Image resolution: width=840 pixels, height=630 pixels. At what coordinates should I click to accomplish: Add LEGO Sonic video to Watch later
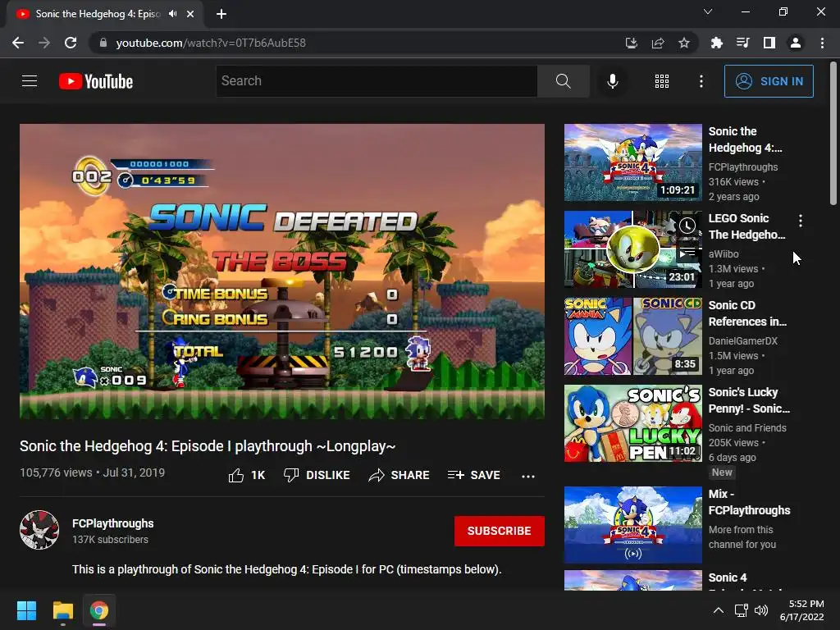pos(687,226)
